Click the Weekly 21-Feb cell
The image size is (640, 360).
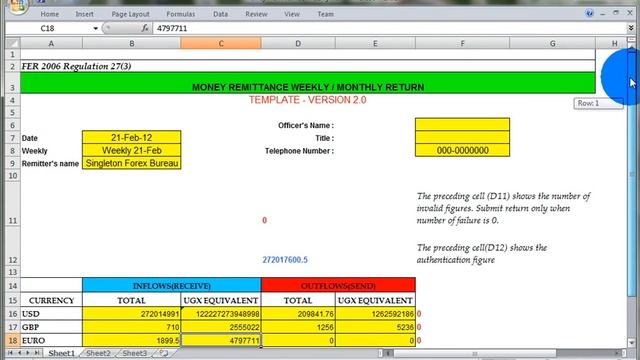pos(131,150)
